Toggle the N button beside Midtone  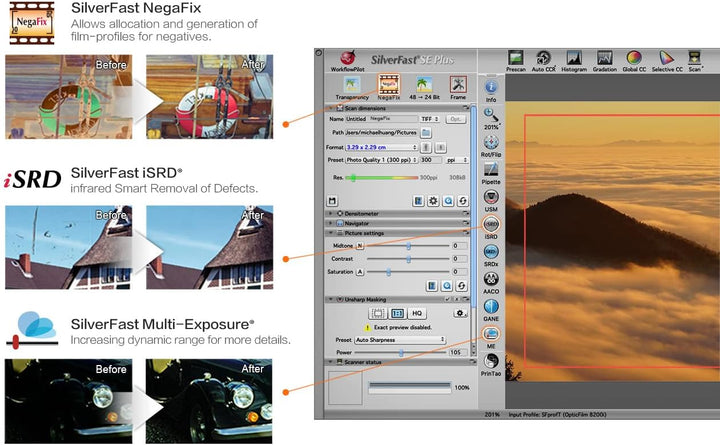360,245
